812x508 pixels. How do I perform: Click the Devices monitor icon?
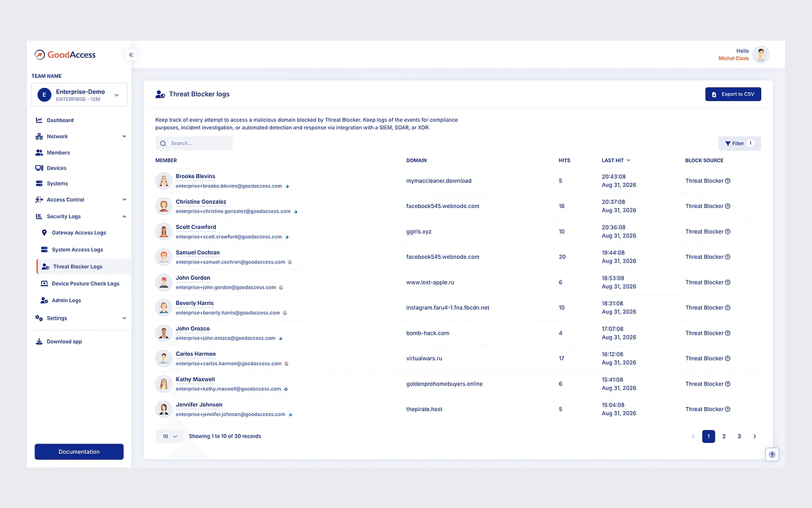pos(39,168)
